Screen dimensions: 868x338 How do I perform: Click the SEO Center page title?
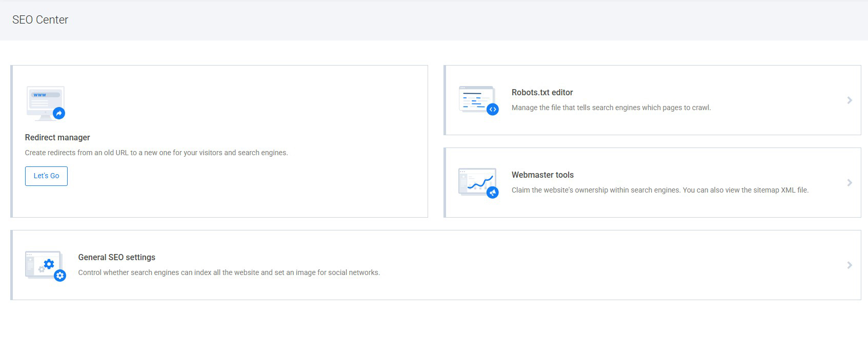(40, 19)
